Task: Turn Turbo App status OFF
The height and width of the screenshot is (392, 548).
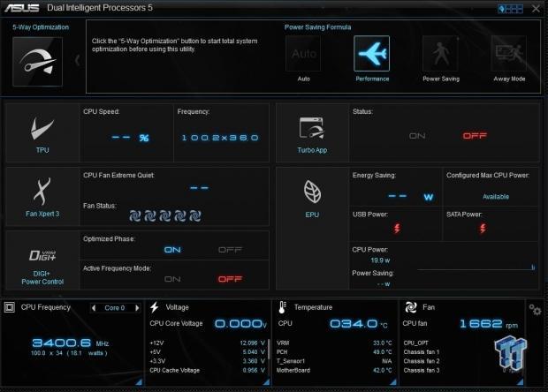Action: (475, 135)
